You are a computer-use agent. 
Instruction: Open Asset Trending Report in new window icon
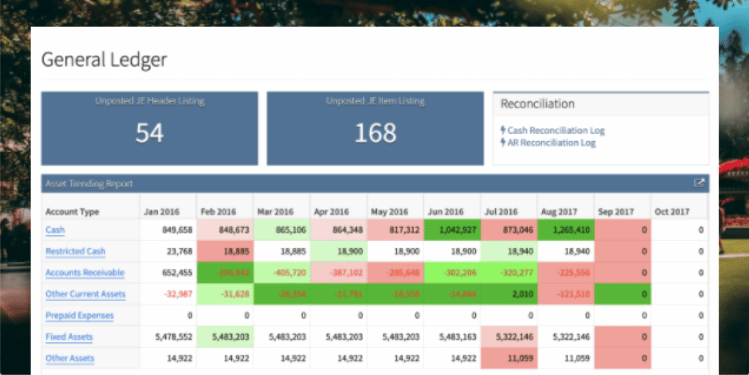pos(699,183)
